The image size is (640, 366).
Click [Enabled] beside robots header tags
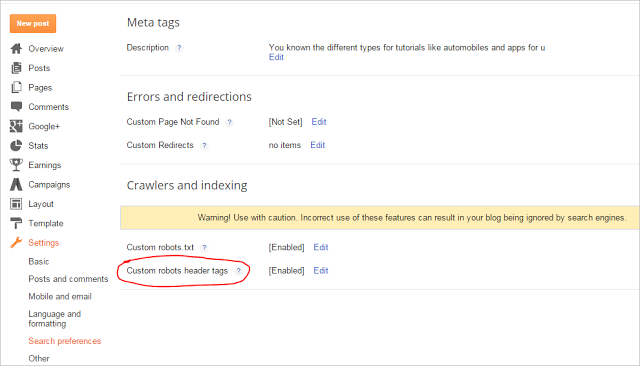(x=287, y=271)
